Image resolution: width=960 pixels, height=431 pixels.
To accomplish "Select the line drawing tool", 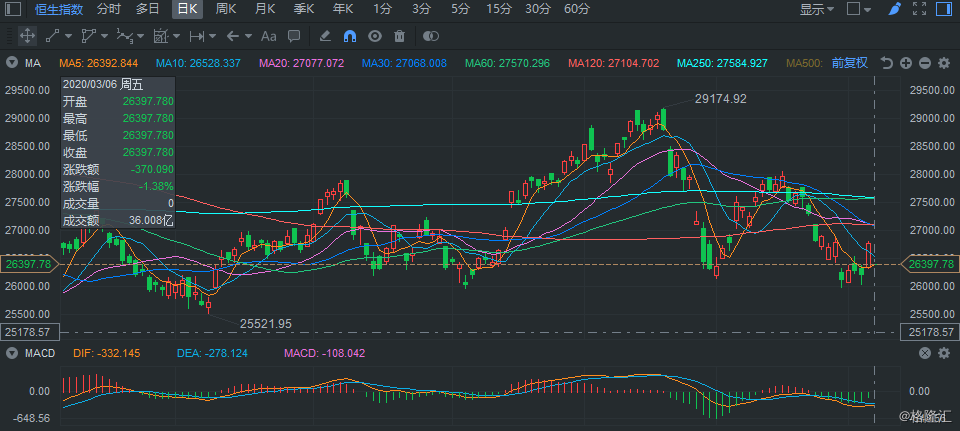I will click(52, 36).
